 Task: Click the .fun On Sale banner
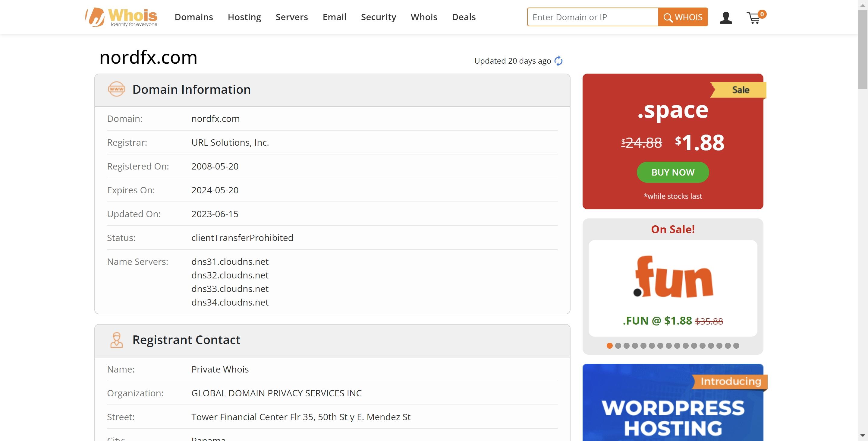click(673, 288)
